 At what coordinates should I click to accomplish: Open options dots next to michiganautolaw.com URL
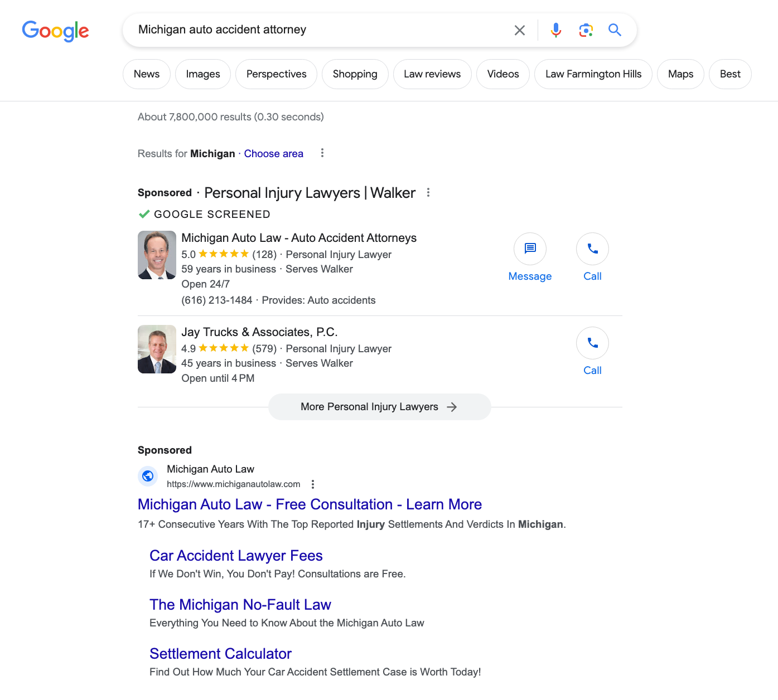coord(313,484)
